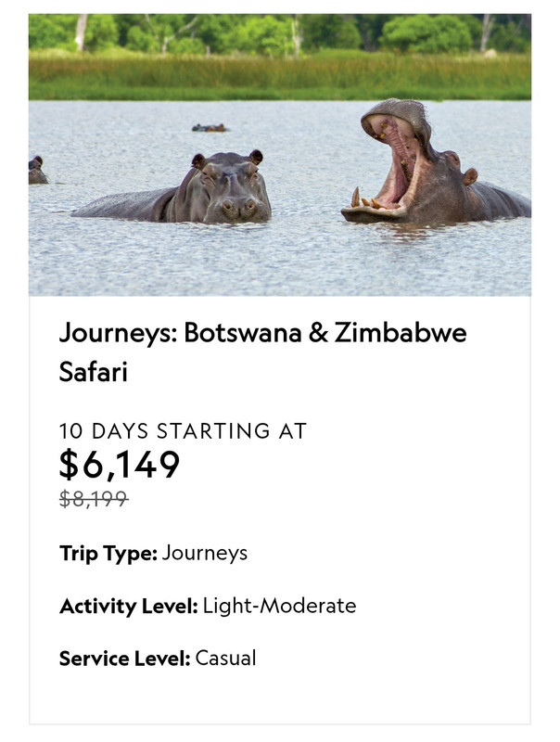Click the Light-Moderate activity value
The width and height of the screenshot is (560, 742).
279,606
